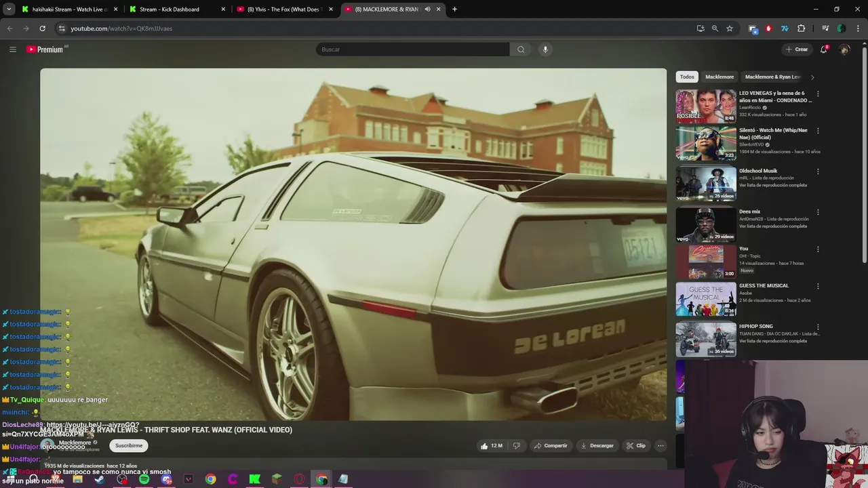Open the tab search dropdown arrow
Viewport: 868px width, 488px height.
pyautogui.click(x=9, y=9)
